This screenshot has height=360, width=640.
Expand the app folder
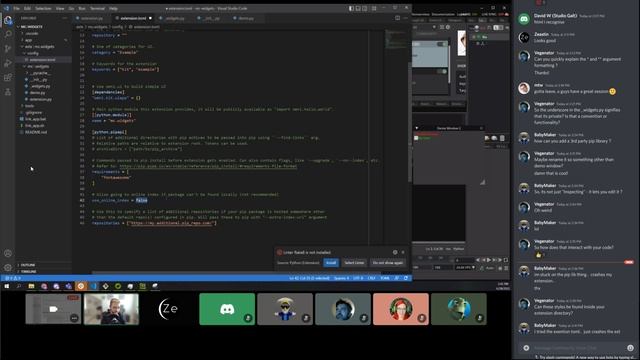tap(28, 40)
